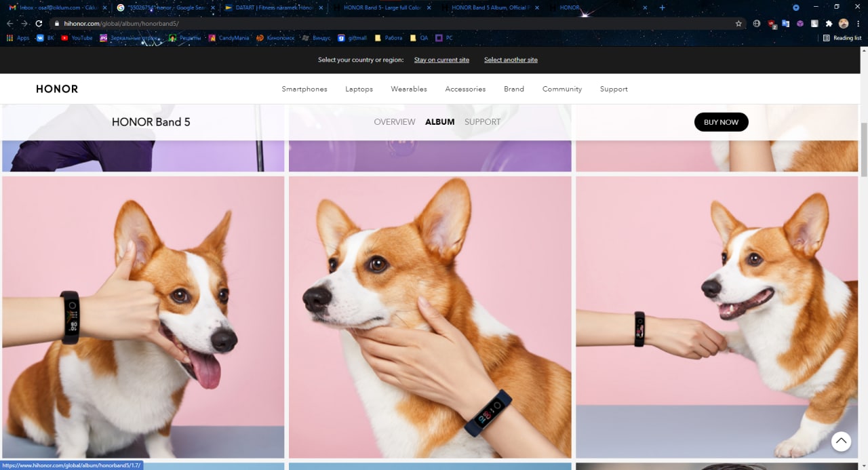The height and width of the screenshot is (470, 868).
Task: Open the giftmall bookmark
Action: click(x=353, y=38)
